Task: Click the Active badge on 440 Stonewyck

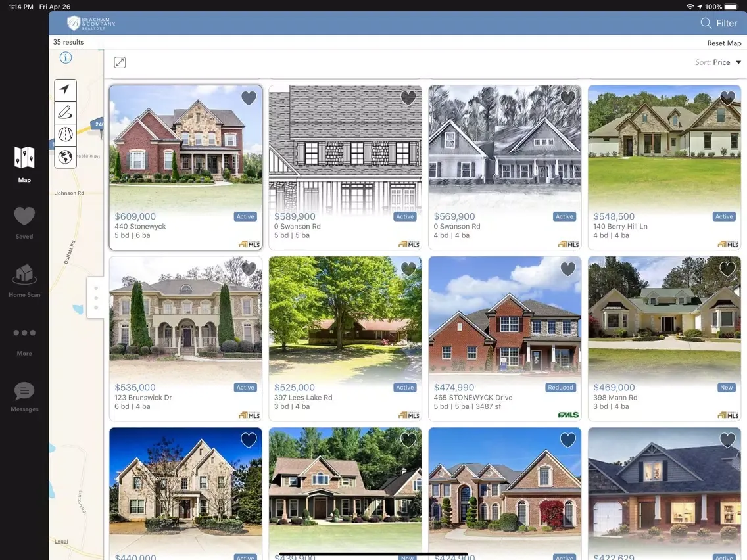Action: pos(245,217)
